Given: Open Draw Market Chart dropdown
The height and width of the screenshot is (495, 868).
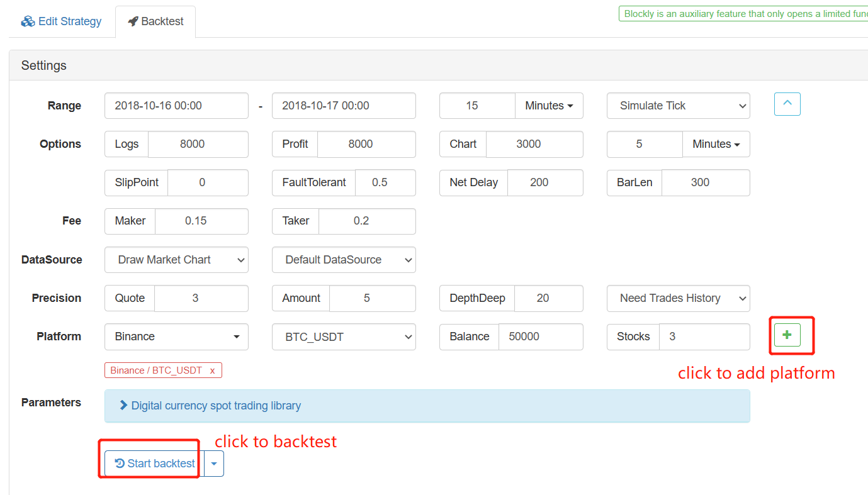Looking at the screenshot, I should click(176, 260).
